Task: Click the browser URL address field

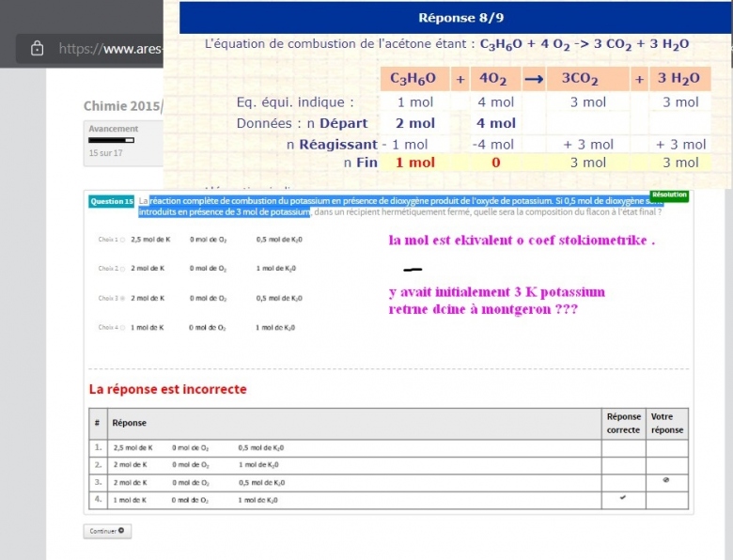Action: pyautogui.click(x=90, y=49)
